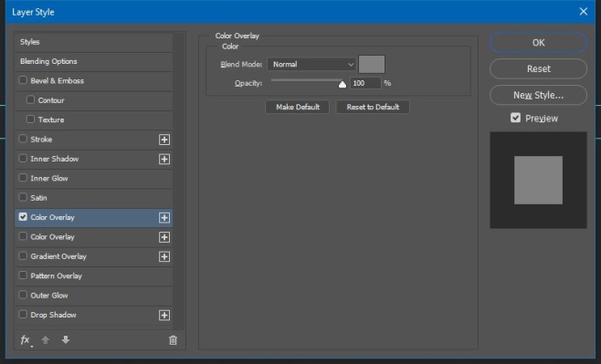The height and width of the screenshot is (364, 601).
Task: Click the Make Default button
Action: [x=298, y=107]
